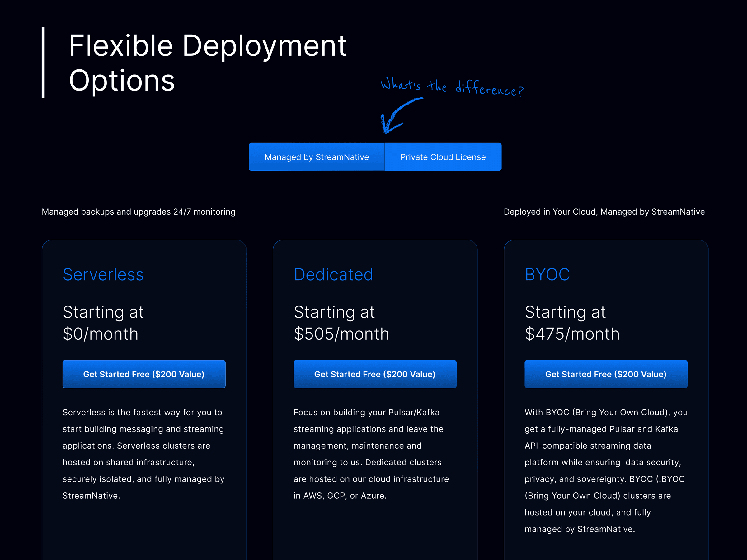This screenshot has height=560, width=747.
Task: Click Get Started Free under Serverless
Action: 144,374
